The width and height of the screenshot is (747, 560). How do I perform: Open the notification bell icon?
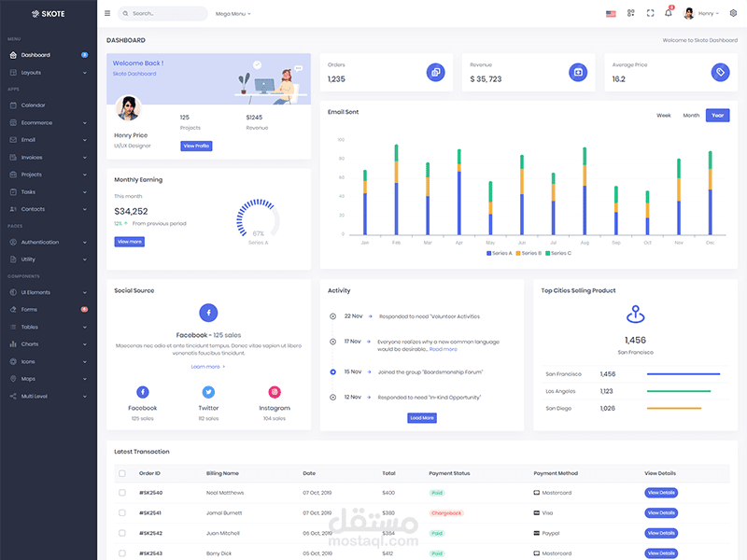669,12
